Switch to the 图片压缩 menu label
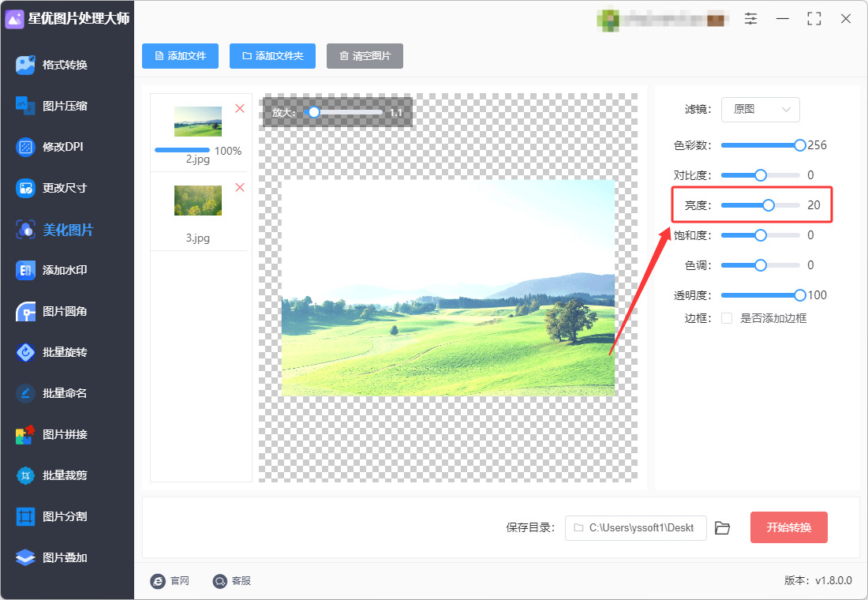 65,106
